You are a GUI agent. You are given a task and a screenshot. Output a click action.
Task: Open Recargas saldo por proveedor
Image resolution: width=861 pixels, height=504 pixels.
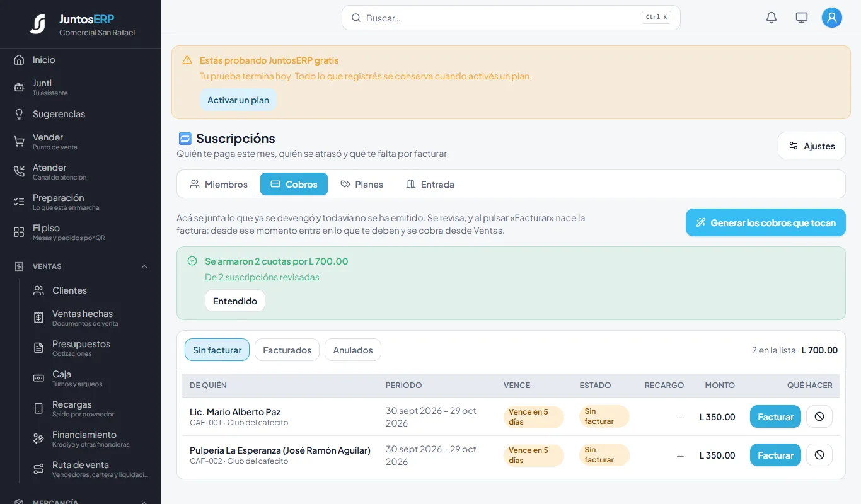click(91, 408)
